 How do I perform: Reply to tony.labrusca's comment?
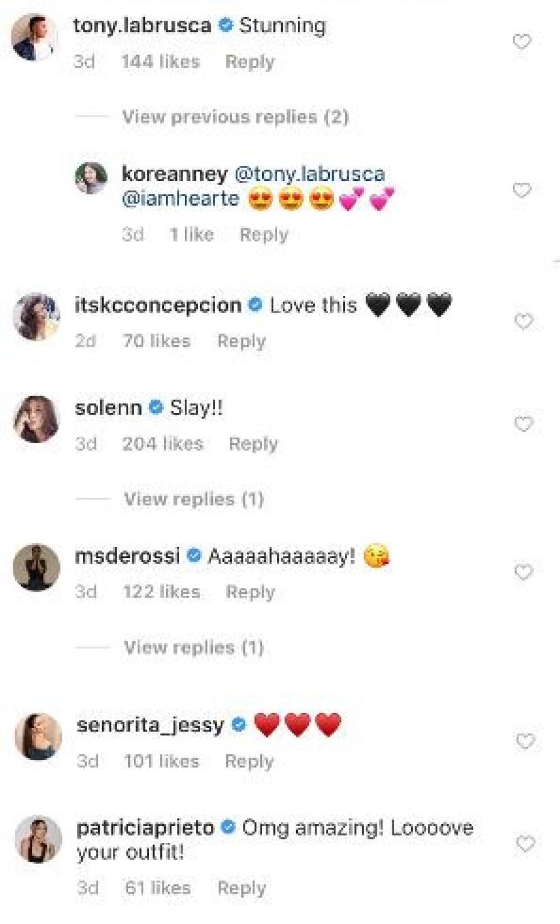[x=250, y=62]
